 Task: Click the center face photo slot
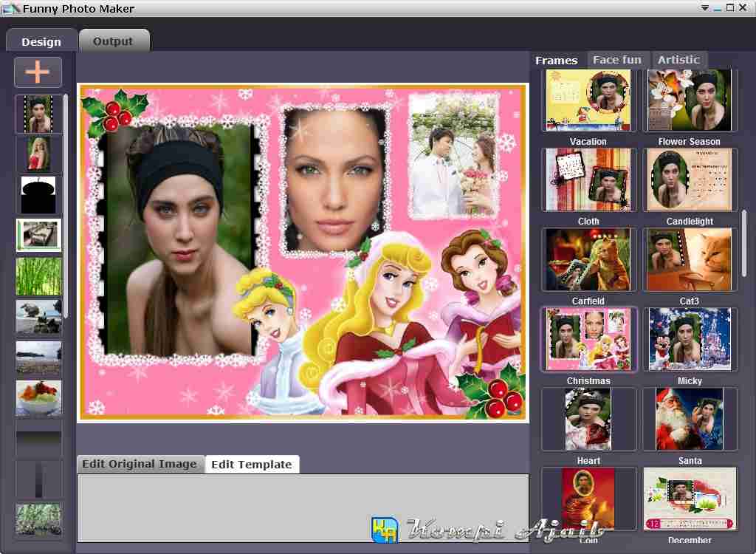click(334, 179)
